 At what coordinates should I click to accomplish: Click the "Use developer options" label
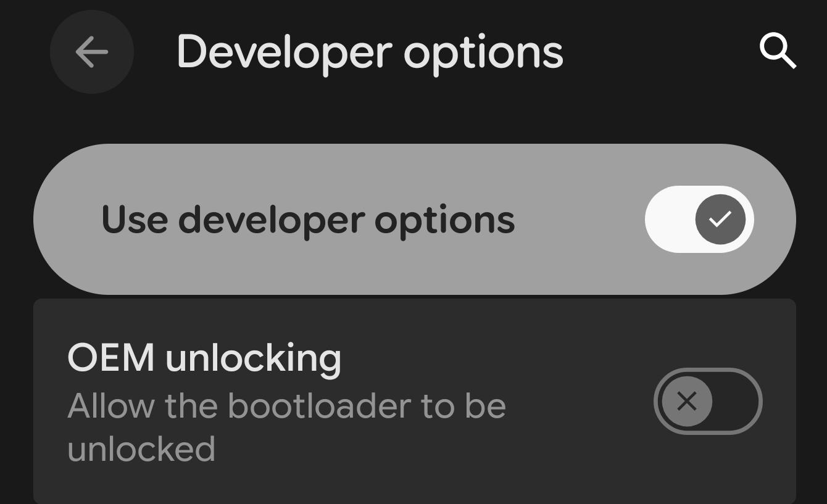tap(307, 220)
